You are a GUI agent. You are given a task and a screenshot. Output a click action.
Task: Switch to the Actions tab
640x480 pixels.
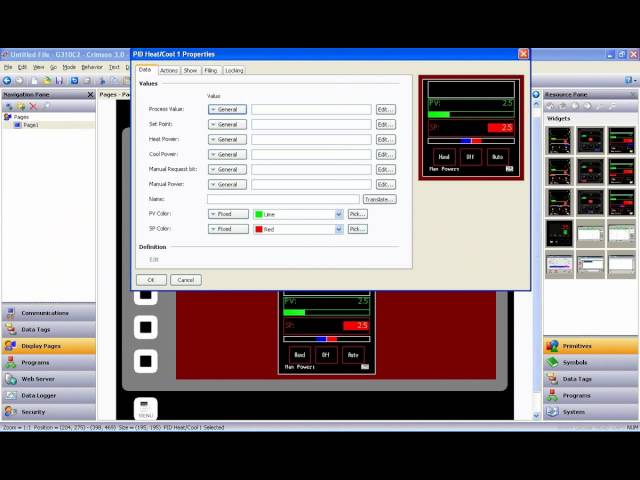coord(169,71)
